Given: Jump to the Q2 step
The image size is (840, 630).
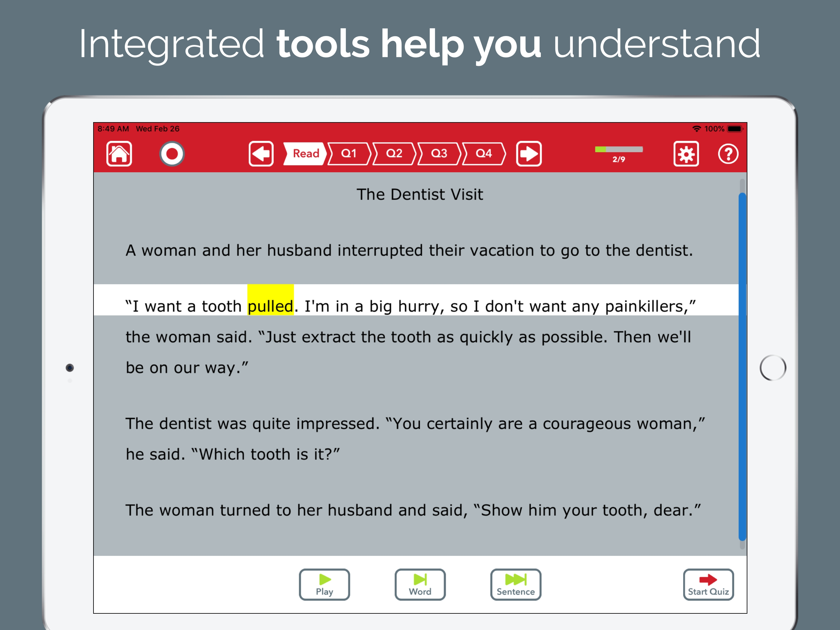Looking at the screenshot, I should 394,154.
